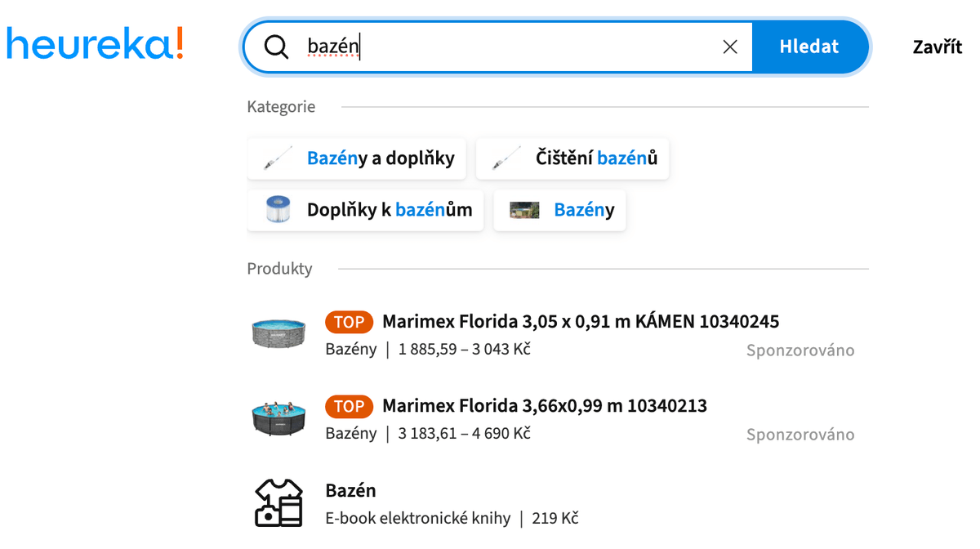Image resolution: width=980 pixels, height=549 pixels.
Task: Open Marimex Florida KÁMEN pool thumbnail
Action: pyautogui.click(x=278, y=333)
